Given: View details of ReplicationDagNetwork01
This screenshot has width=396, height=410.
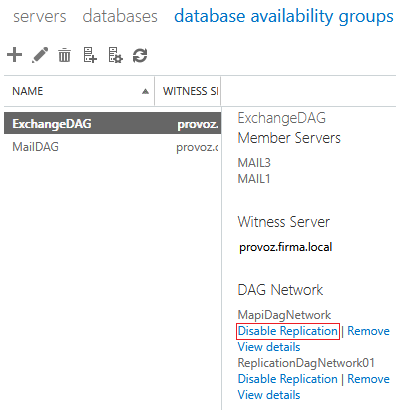Looking at the screenshot, I should [269, 395].
